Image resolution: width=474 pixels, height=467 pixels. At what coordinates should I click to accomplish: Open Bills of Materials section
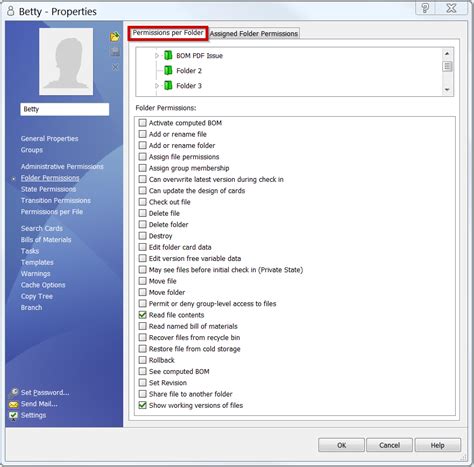tap(46, 240)
